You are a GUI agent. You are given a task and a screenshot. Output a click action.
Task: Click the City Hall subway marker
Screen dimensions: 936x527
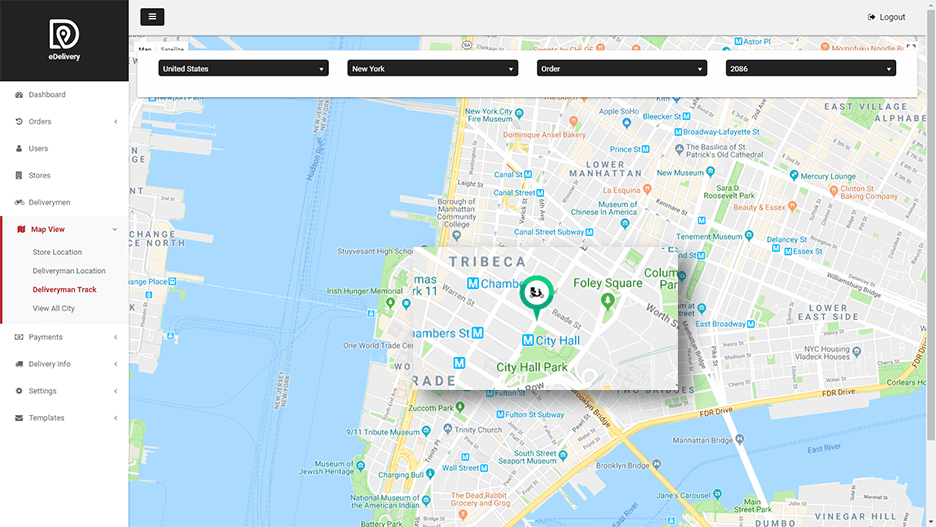[528, 340]
